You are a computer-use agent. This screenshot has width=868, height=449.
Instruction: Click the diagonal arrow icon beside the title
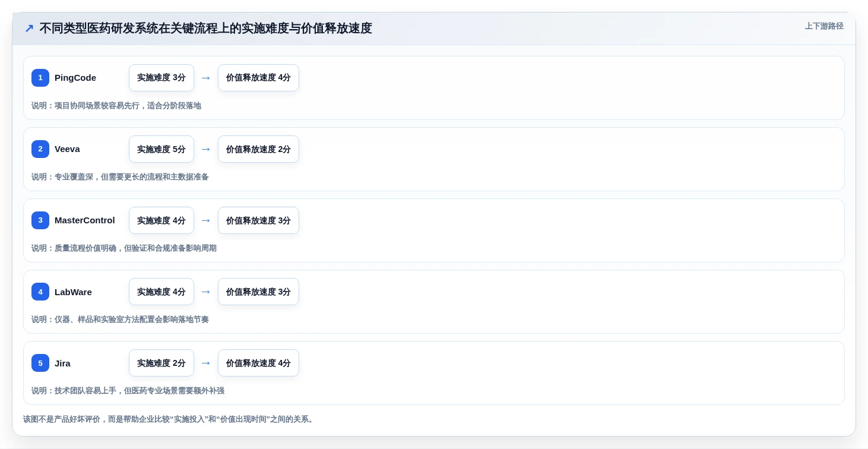tap(29, 29)
